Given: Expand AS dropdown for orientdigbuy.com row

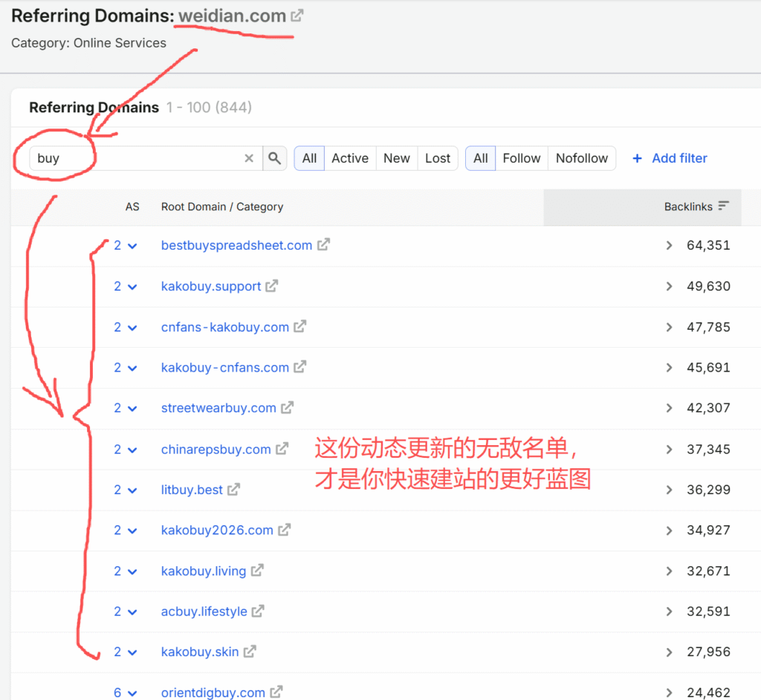Looking at the screenshot, I should [x=132, y=693].
